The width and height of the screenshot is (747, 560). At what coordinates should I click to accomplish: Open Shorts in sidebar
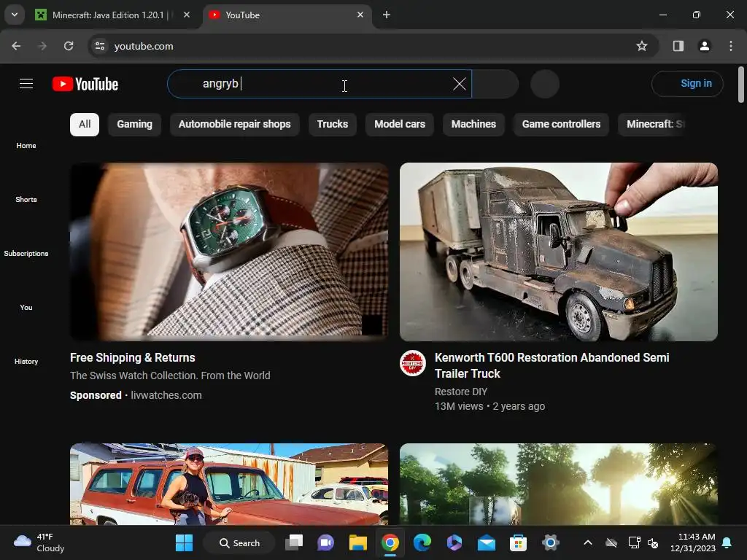(x=26, y=199)
